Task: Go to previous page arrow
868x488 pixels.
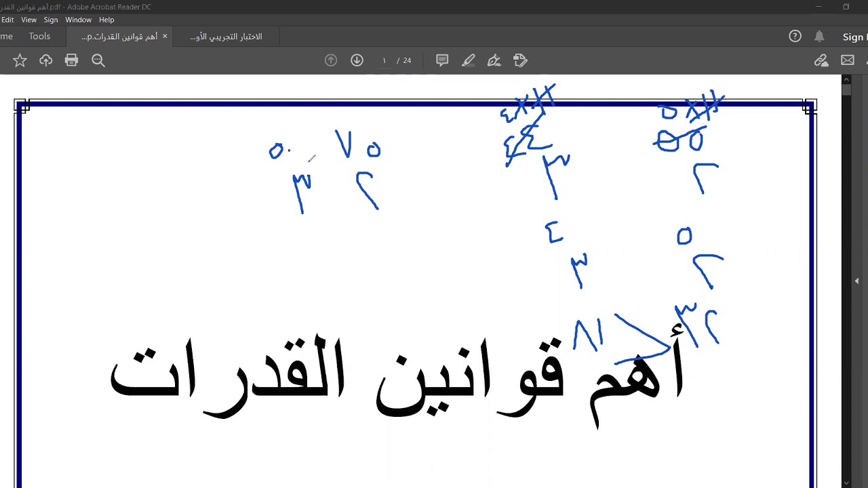Action: point(331,60)
